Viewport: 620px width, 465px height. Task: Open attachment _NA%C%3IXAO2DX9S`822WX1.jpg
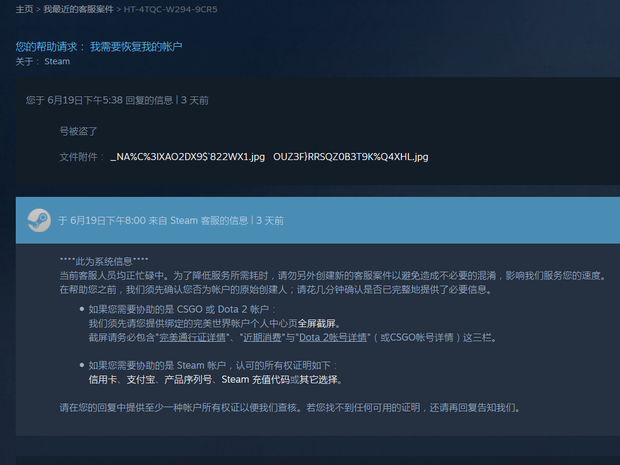click(187, 157)
